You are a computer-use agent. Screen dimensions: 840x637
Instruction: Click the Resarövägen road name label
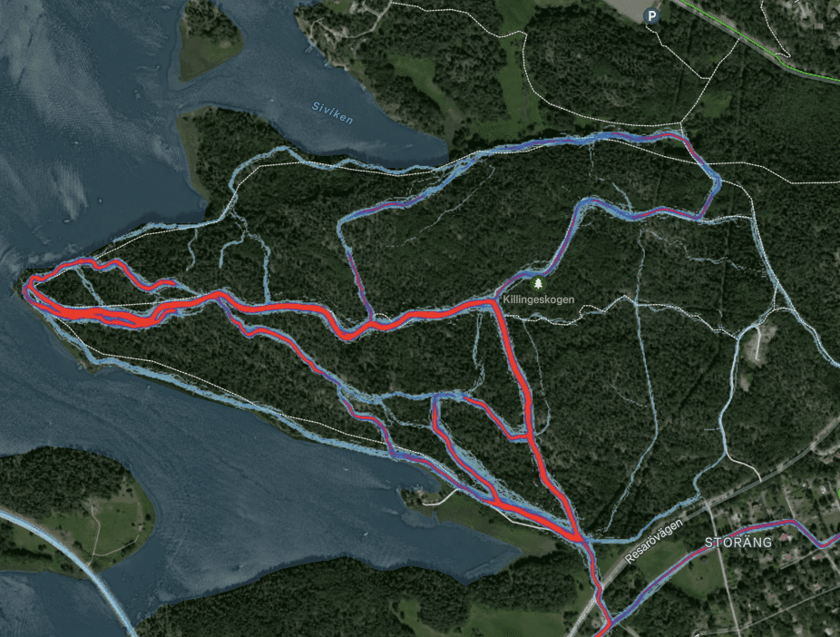653,541
